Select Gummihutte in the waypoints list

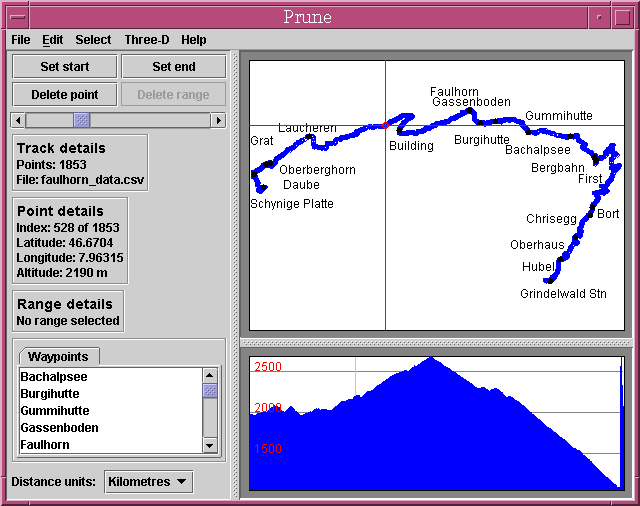(55, 411)
